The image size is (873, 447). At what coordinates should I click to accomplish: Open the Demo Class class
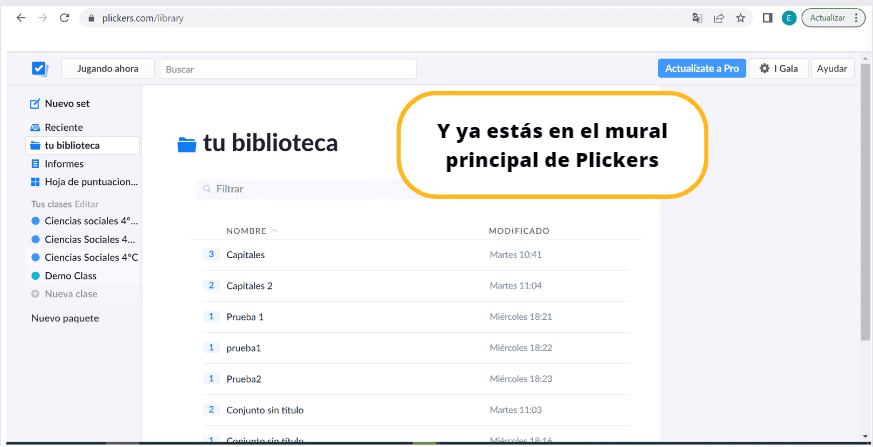pos(71,276)
